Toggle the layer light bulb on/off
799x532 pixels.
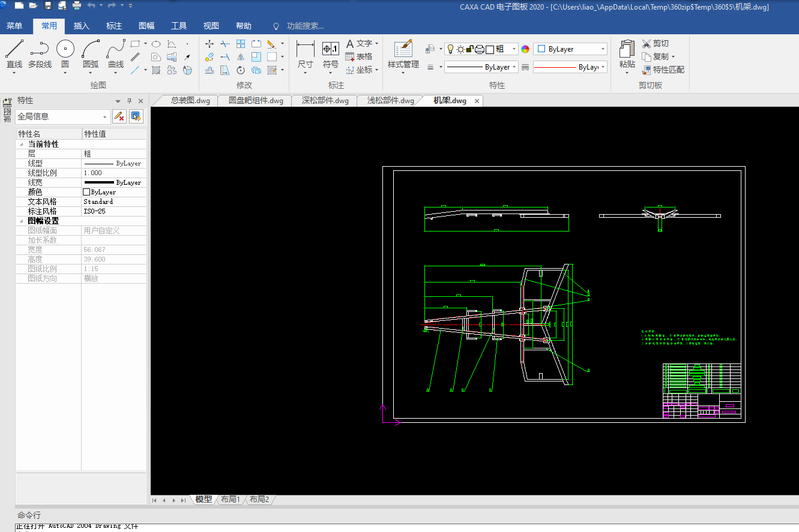tap(450, 49)
